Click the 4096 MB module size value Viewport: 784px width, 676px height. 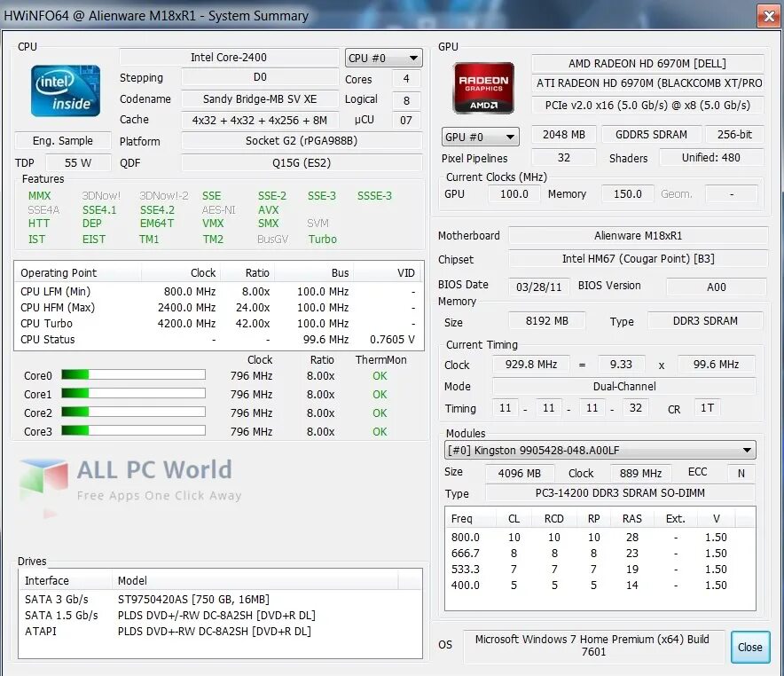click(520, 473)
